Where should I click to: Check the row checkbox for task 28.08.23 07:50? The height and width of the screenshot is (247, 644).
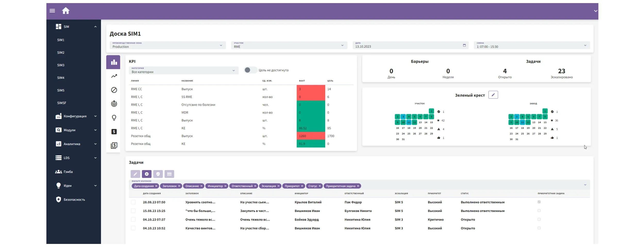tap(133, 202)
